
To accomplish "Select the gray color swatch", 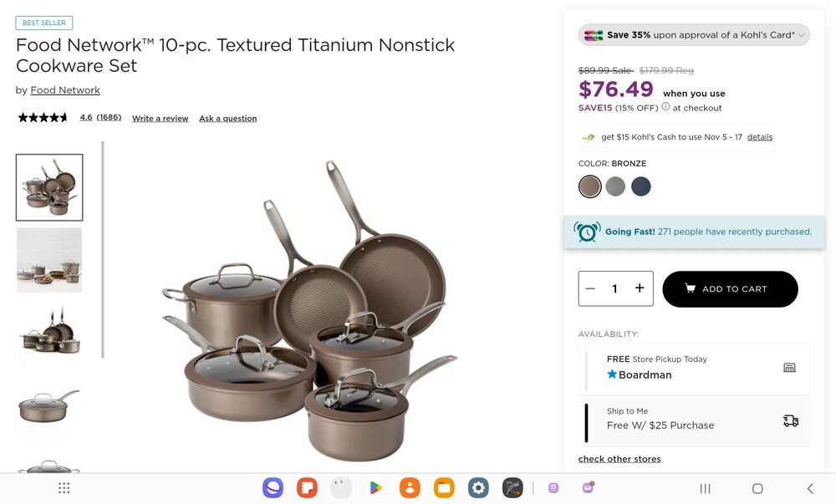I will [615, 186].
